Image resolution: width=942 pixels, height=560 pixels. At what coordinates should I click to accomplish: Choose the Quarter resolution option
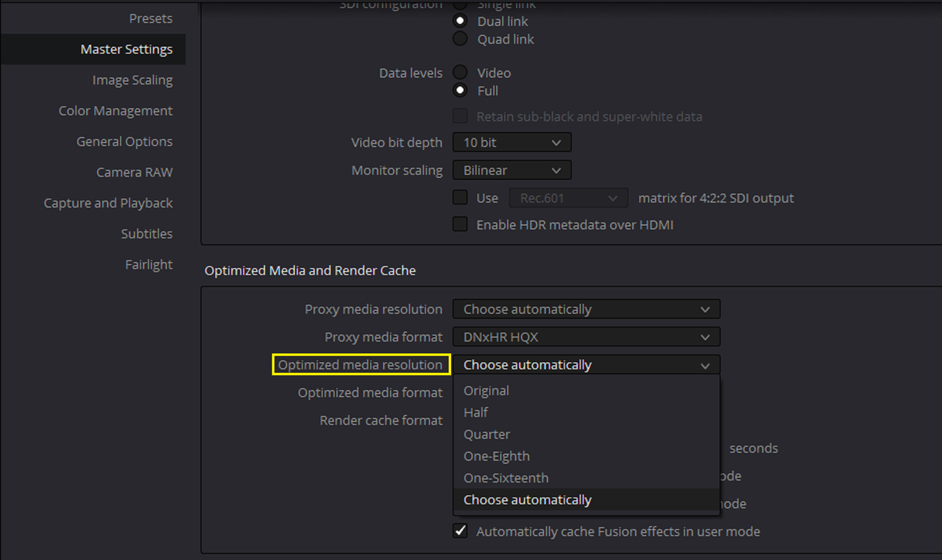(587, 435)
